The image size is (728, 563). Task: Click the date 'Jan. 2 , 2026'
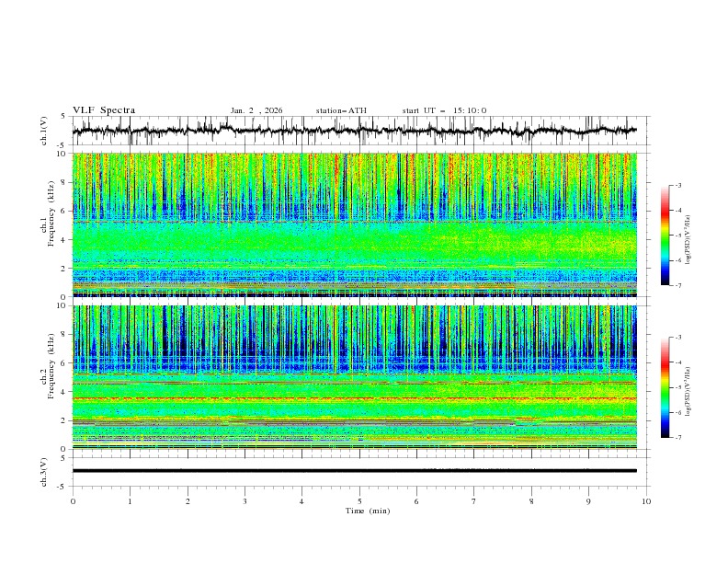pyautogui.click(x=256, y=110)
